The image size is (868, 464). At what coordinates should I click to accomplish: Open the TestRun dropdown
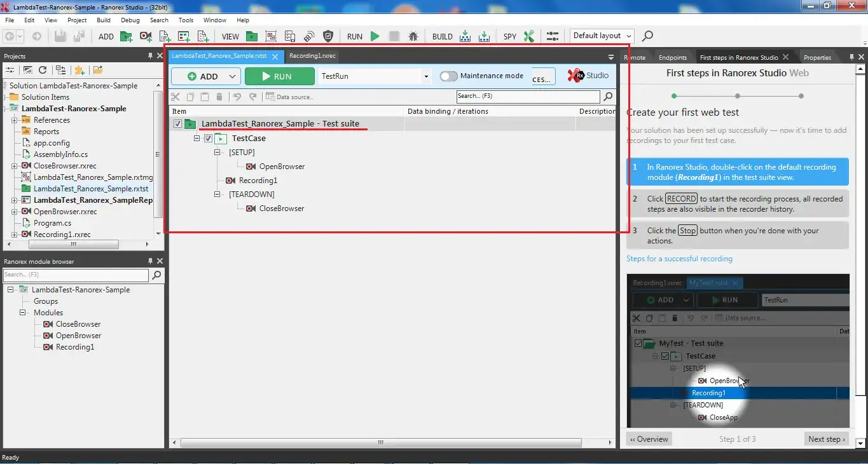tap(425, 76)
